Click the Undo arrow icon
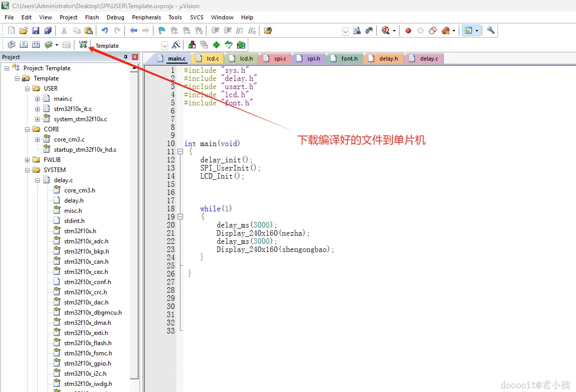The image size is (576, 392). coord(104,31)
